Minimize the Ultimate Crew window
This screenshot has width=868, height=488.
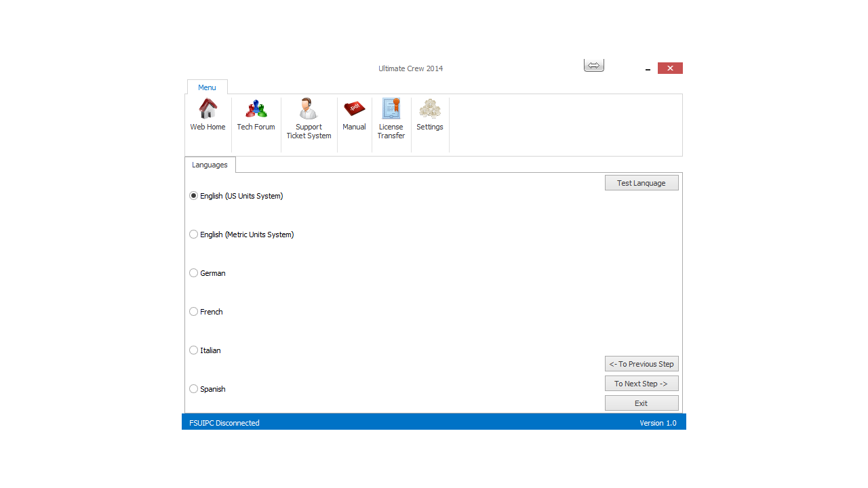coord(648,68)
